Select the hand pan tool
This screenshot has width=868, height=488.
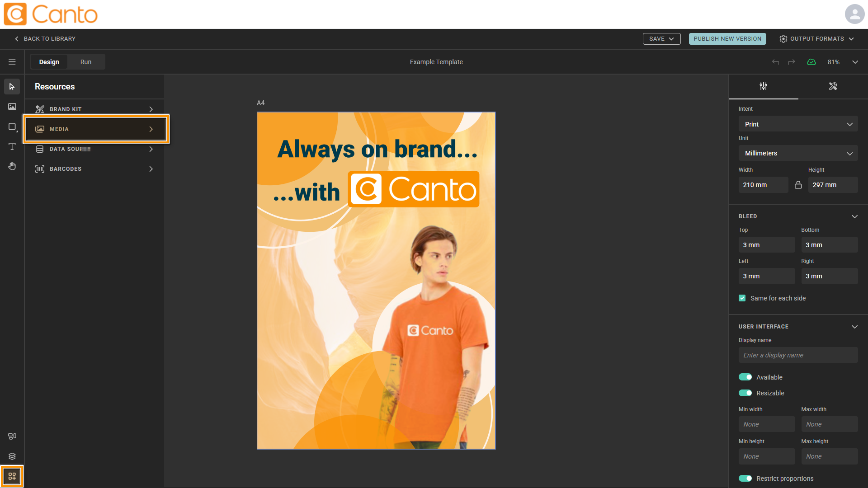pyautogui.click(x=12, y=166)
